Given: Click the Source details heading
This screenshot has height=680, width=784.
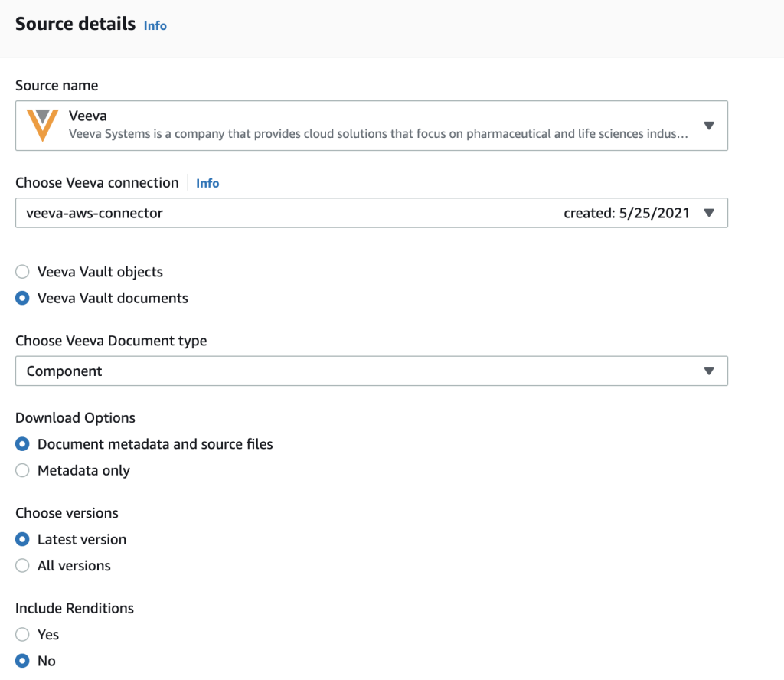Looking at the screenshot, I should 74,24.
